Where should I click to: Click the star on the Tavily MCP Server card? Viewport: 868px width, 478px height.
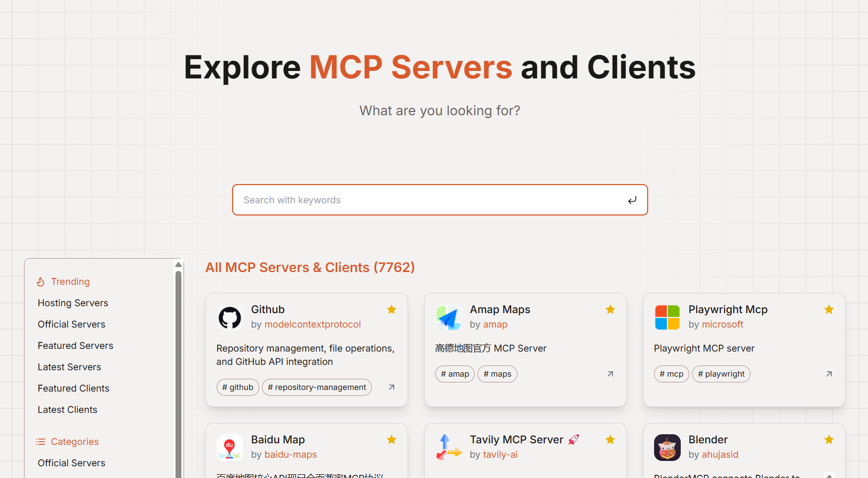(610, 440)
